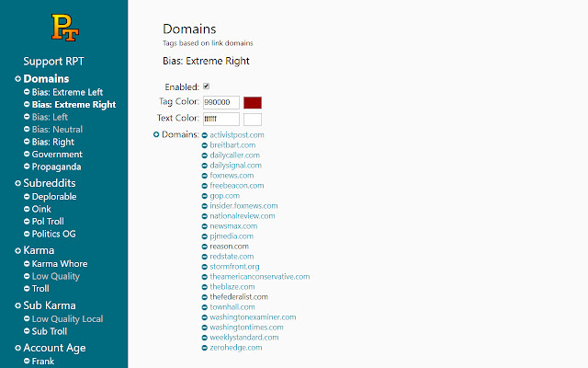588x368 pixels.
Task: Open the Oink subreddit tag
Action: coord(41,209)
